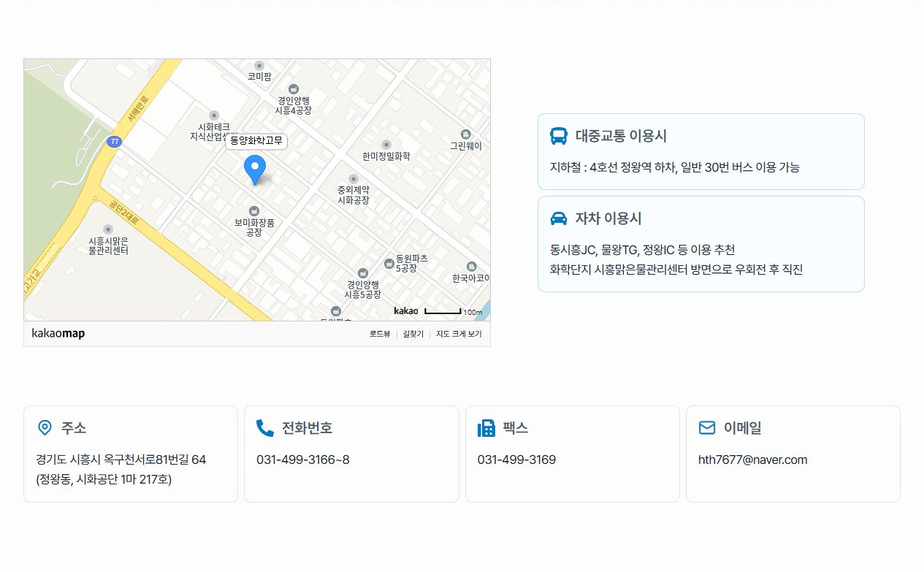This screenshot has width=924, height=572.
Task: Click the 동원파츠 5공장 marker icon
Action: coord(389,264)
